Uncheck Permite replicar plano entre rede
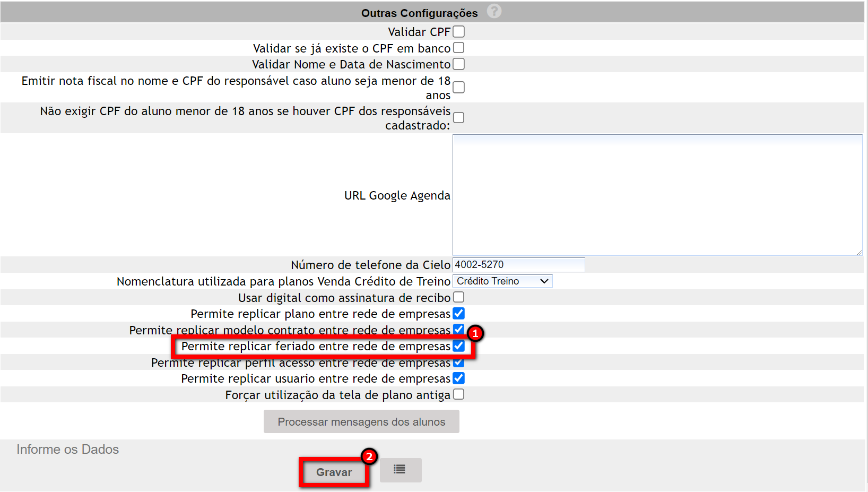Image resolution: width=868 pixels, height=492 pixels. (x=459, y=314)
